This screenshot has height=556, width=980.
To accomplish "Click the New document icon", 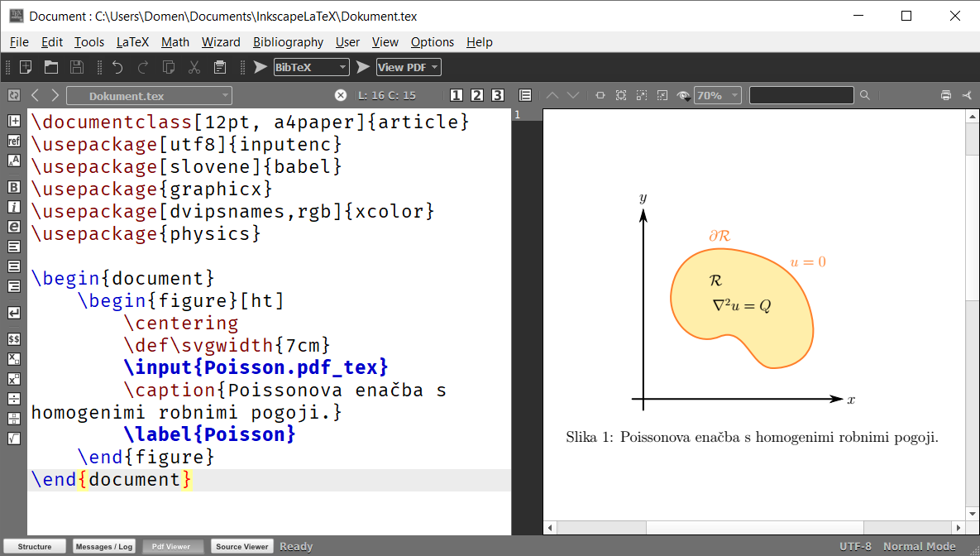I will pos(26,67).
